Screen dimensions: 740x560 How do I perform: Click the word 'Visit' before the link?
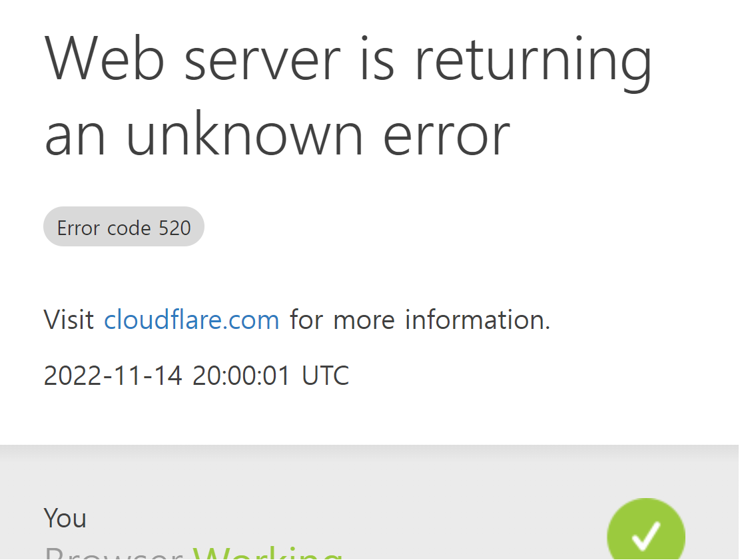69,320
